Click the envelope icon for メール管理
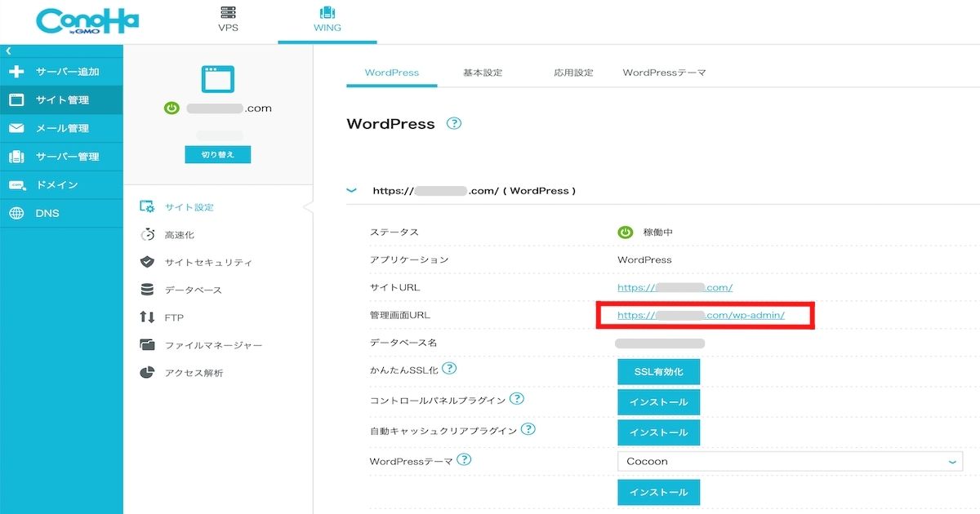The height and width of the screenshot is (514, 980). point(16,128)
